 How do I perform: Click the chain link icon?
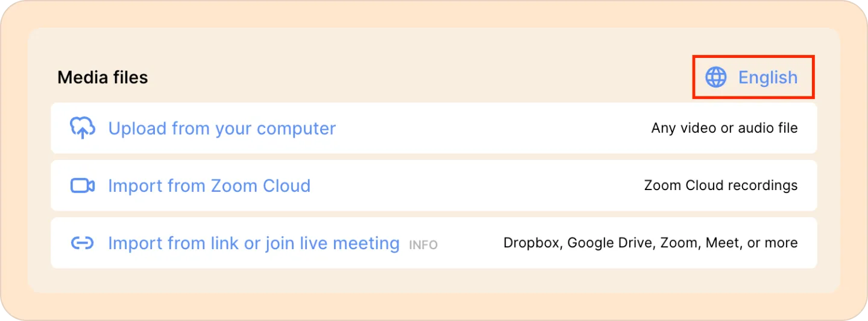(83, 243)
